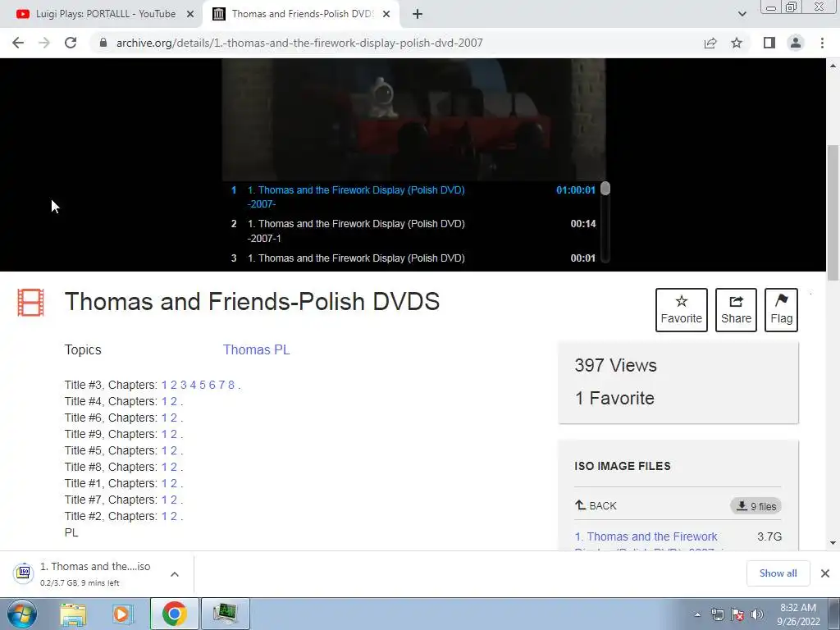Bookmark this page with the star icon
840x630 pixels.
coord(737,43)
